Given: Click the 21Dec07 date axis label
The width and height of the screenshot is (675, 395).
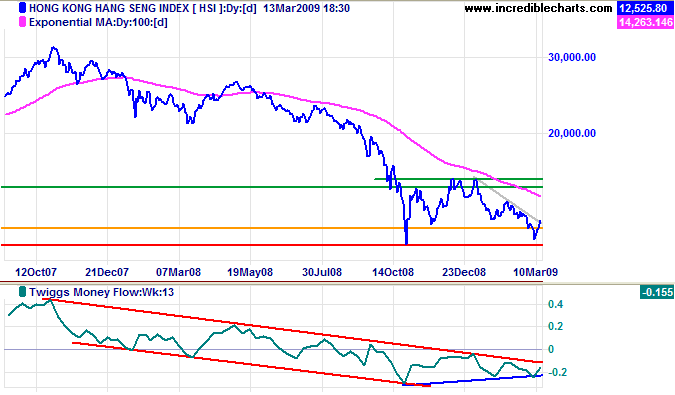Looking at the screenshot, I should pos(107,272).
